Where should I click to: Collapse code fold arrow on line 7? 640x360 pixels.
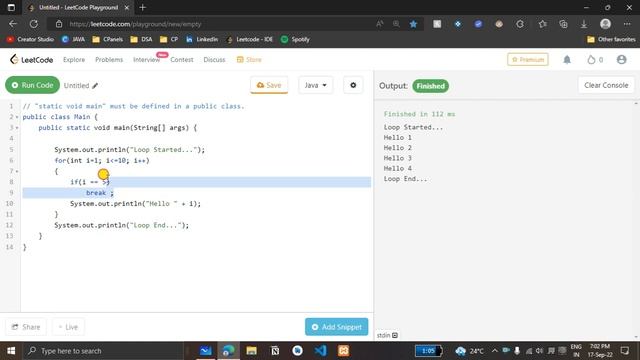click(x=17, y=171)
